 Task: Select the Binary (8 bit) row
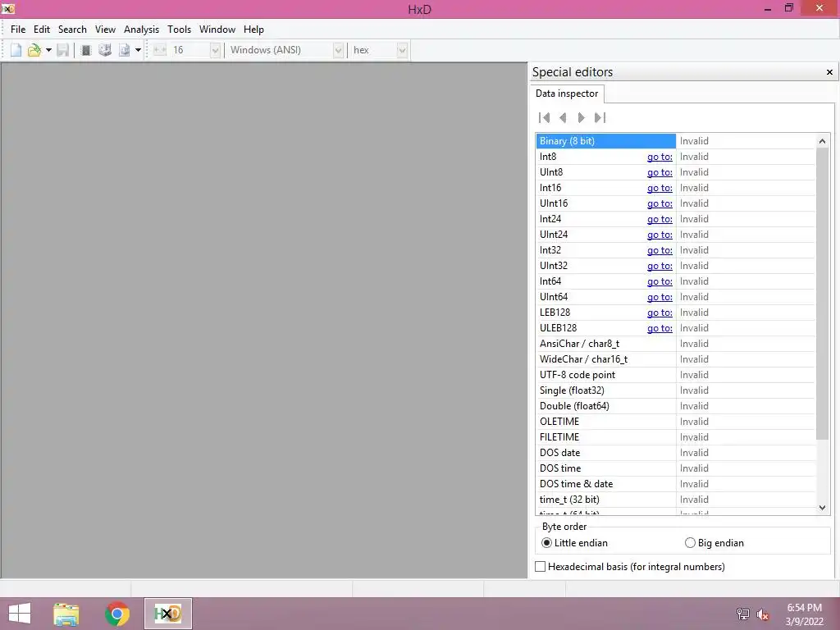pos(676,141)
